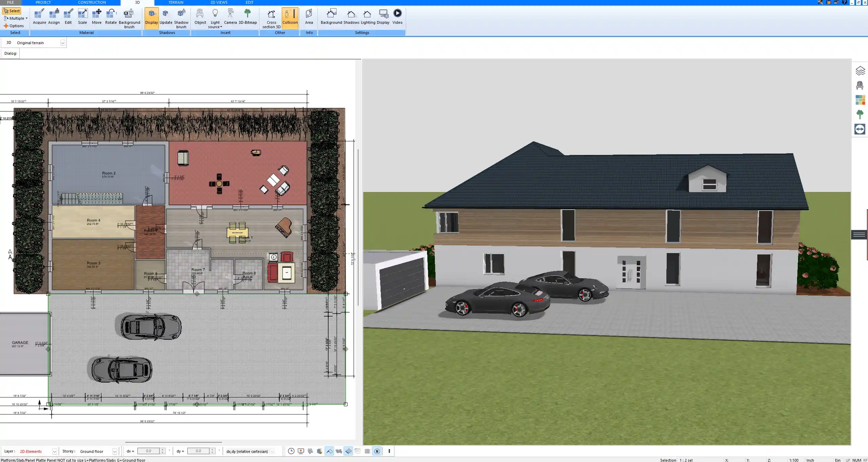
Task: Click the dx value input field
Action: click(x=148, y=451)
